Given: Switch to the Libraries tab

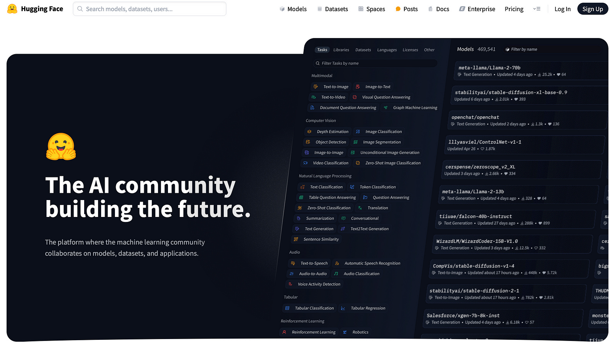Looking at the screenshot, I should [x=341, y=50].
